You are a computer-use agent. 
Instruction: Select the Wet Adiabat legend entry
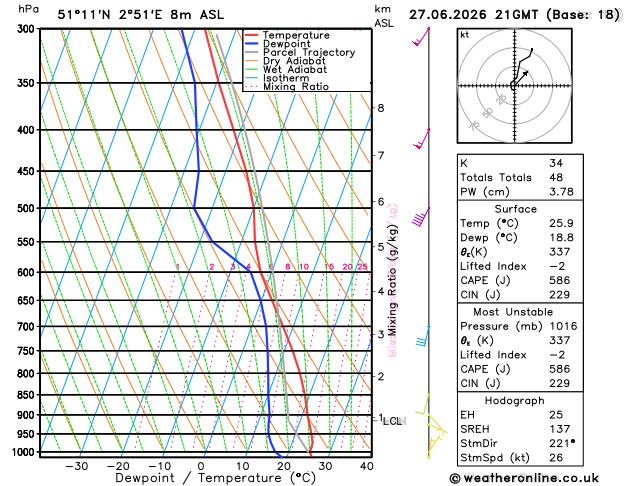tap(286, 70)
